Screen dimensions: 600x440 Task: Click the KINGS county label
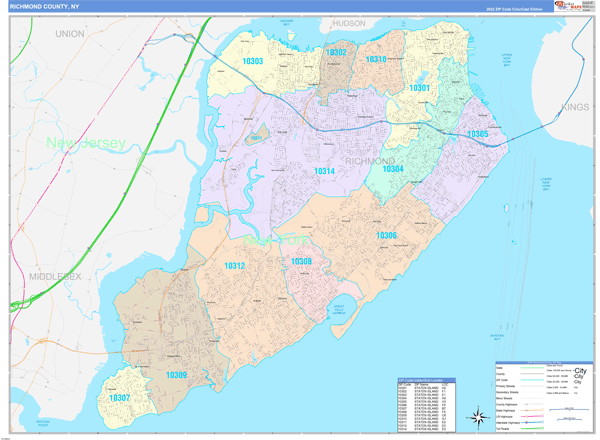[x=573, y=105]
